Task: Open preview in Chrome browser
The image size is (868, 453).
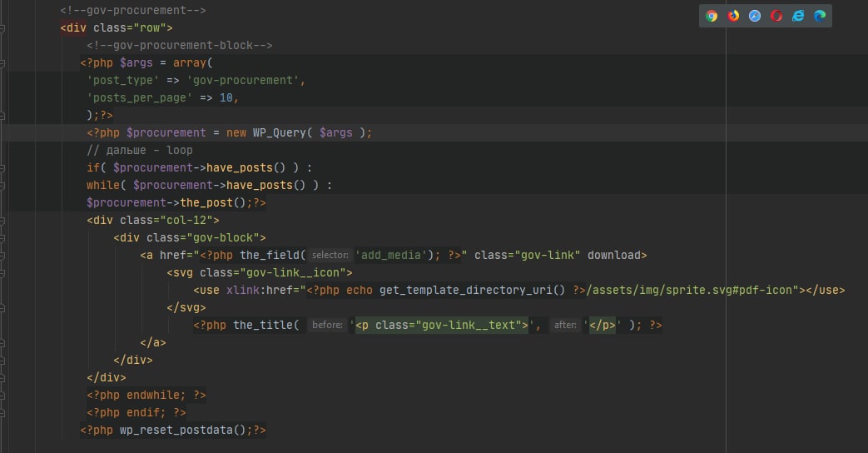Action: click(712, 16)
